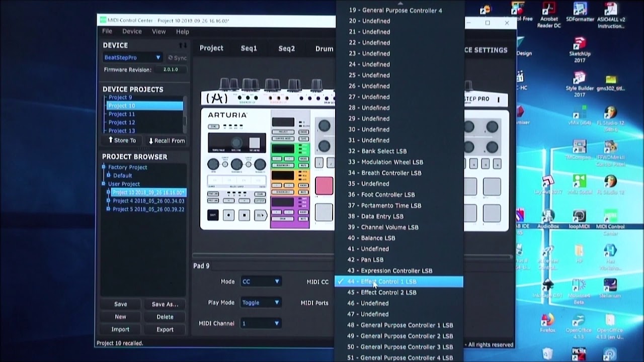The image size is (644, 362).
Task: Open AudioBox desktop icon
Action: pyautogui.click(x=548, y=220)
